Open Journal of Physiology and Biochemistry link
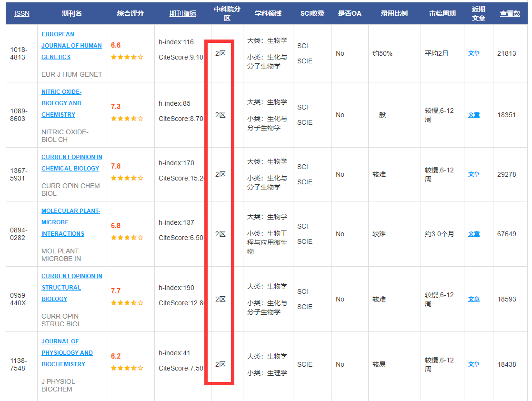The height and width of the screenshot is (401, 532). [67, 353]
